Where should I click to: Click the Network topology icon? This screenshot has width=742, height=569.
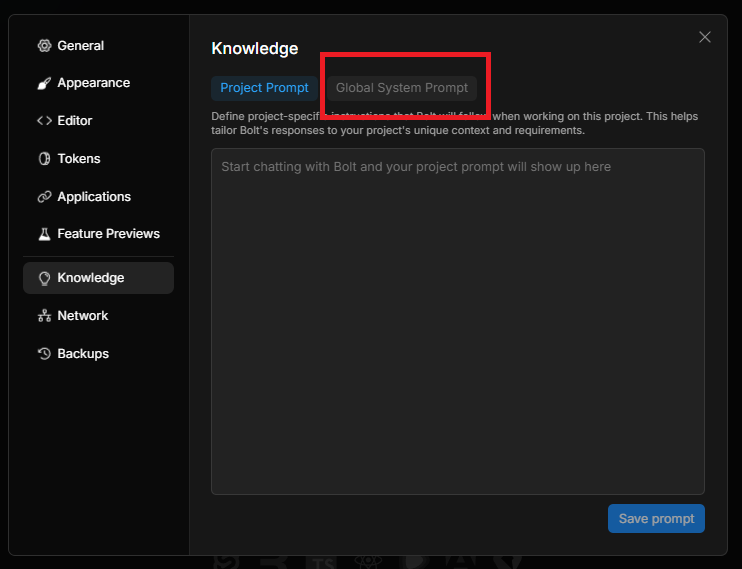(44, 316)
